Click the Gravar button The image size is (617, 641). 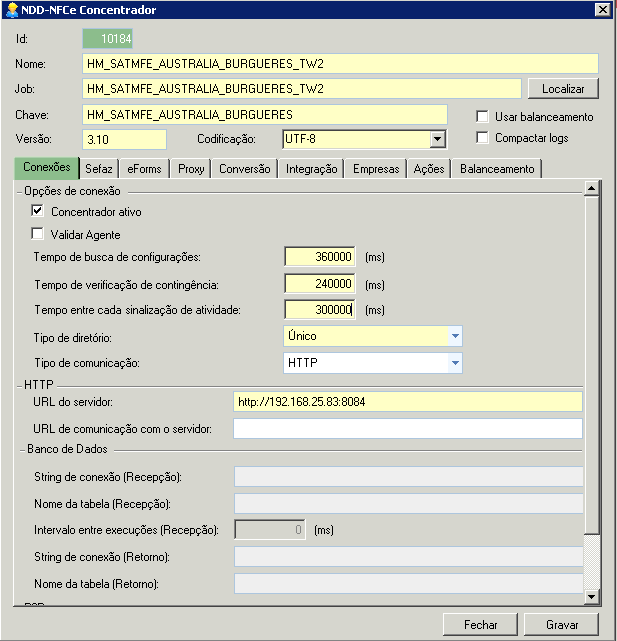tap(562, 624)
